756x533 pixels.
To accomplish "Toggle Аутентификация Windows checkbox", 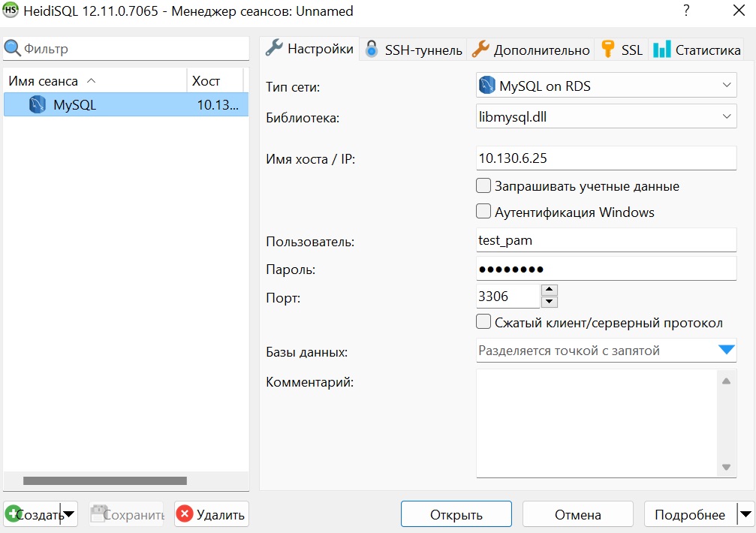I will tap(484, 212).
